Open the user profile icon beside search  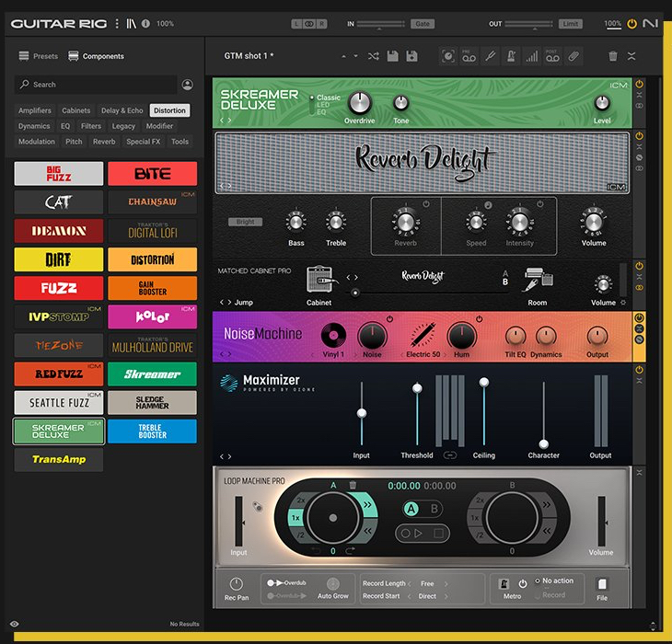[x=187, y=85]
